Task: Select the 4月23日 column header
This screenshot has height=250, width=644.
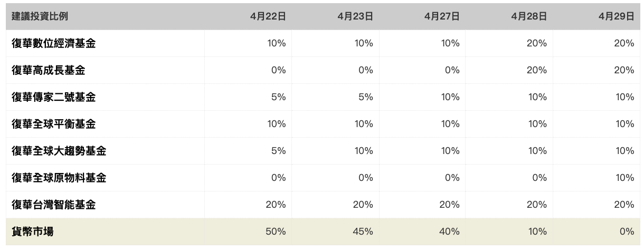Action: pos(356,16)
